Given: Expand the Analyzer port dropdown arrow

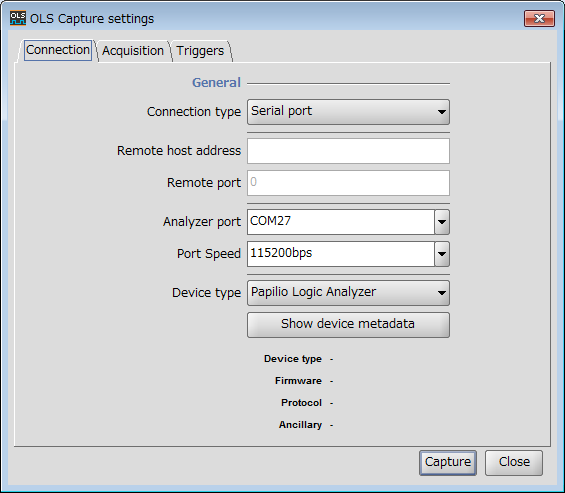Looking at the screenshot, I should pos(442,222).
